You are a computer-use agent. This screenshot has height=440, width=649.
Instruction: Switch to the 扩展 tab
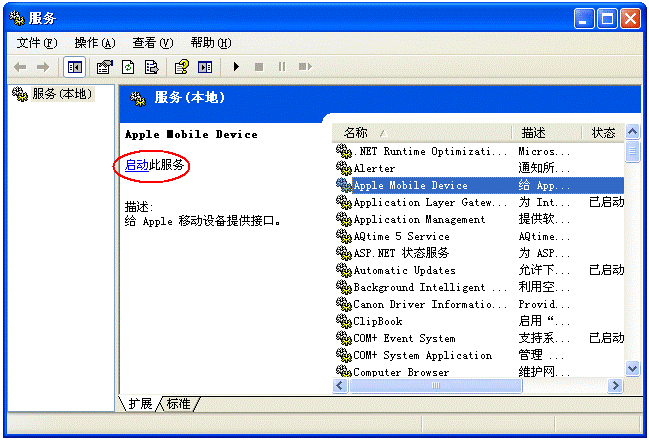(x=140, y=403)
